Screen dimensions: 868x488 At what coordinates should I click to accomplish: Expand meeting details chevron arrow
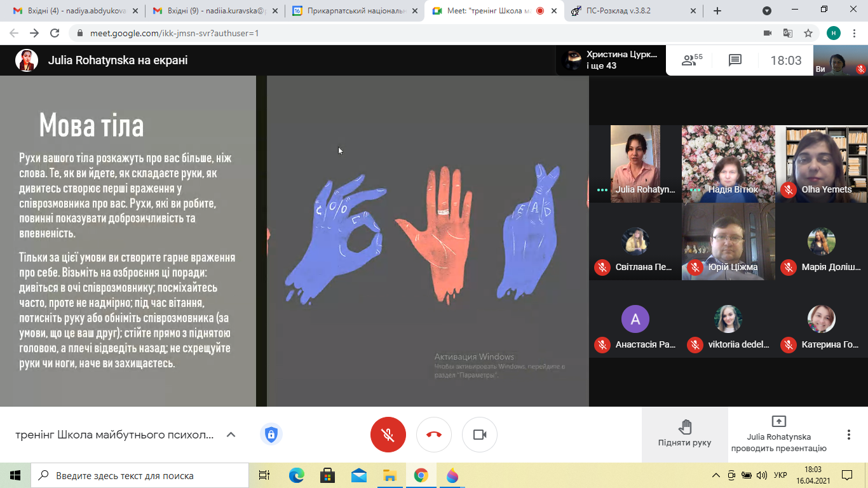click(x=231, y=435)
